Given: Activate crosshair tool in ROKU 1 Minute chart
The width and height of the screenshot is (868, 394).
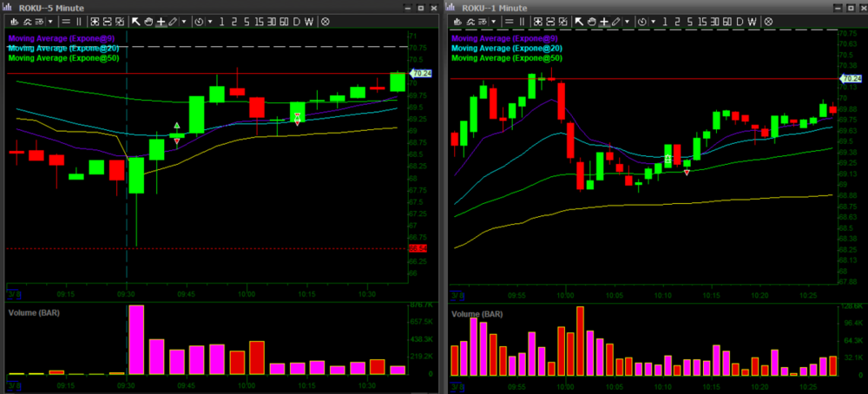Looking at the screenshot, I should click(604, 20).
